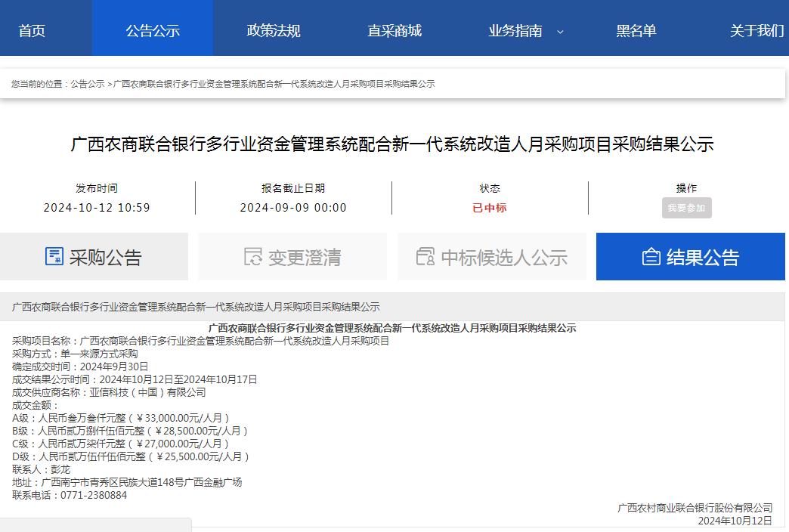Click the 采购项目名称 line
This screenshot has width=789, height=532.
point(200,341)
